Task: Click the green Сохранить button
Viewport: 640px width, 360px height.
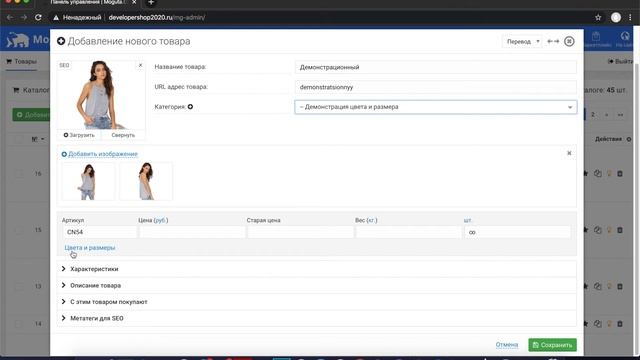Action: (552, 345)
